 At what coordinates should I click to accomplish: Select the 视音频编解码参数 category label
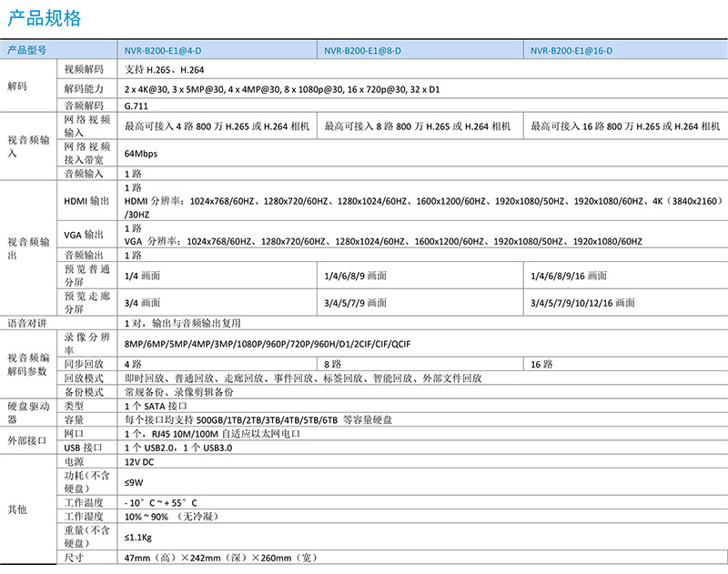(x=28, y=364)
